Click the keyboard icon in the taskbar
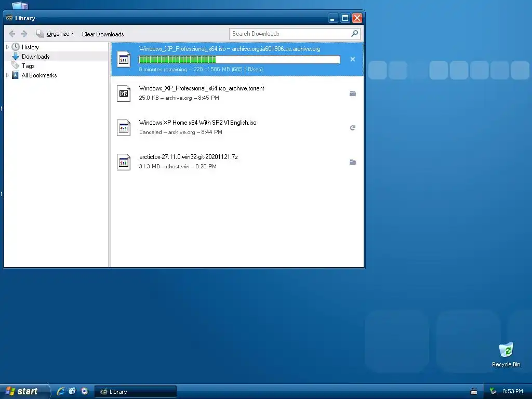 click(x=474, y=392)
